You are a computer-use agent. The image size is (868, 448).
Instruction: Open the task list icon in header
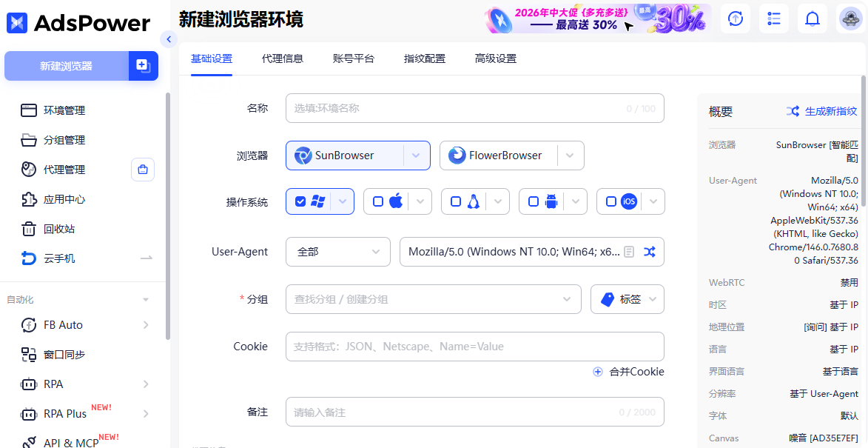[774, 19]
